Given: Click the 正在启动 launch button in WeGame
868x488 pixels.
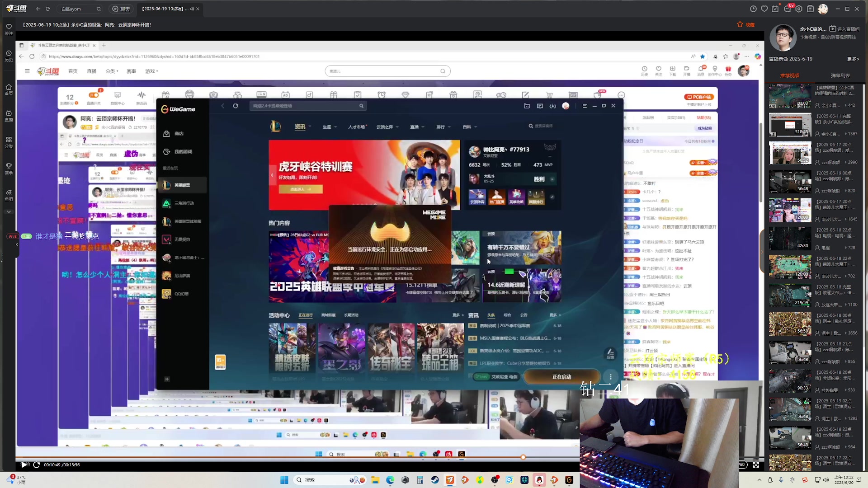Looking at the screenshot, I should pos(562,377).
